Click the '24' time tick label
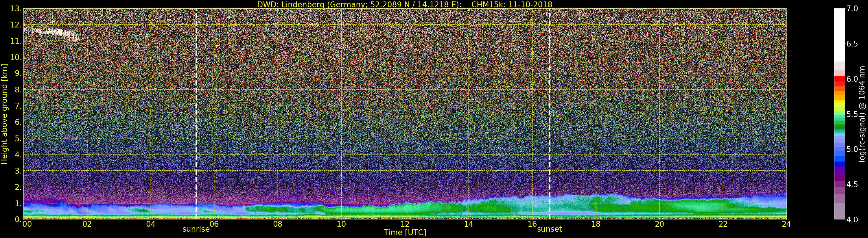Image resolution: width=868 pixels, height=238 pixels. click(x=786, y=224)
